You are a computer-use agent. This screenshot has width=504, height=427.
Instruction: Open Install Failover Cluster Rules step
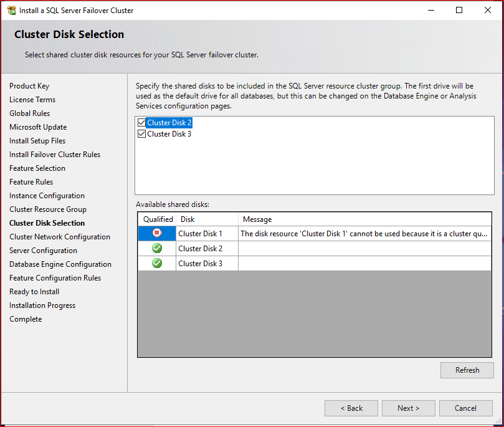[55, 155]
